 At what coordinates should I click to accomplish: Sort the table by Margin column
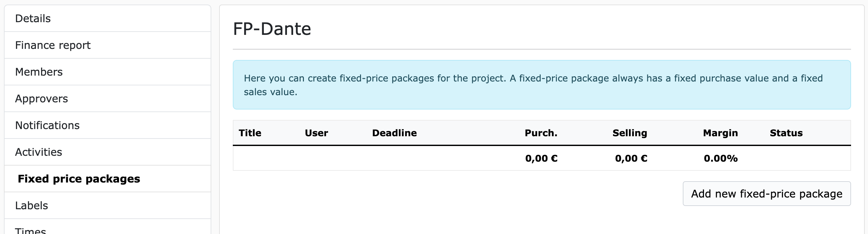720,133
